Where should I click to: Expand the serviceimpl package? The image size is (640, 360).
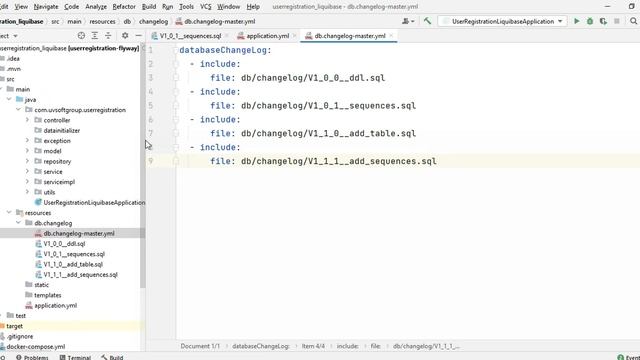pos(27,182)
